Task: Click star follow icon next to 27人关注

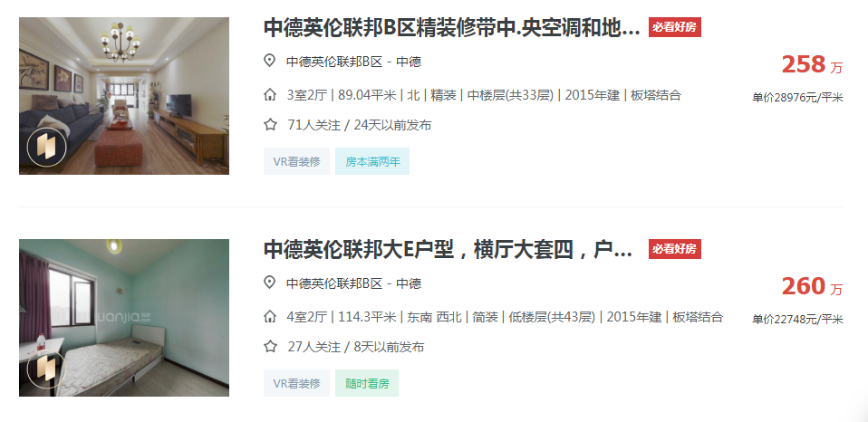Action: [x=270, y=347]
